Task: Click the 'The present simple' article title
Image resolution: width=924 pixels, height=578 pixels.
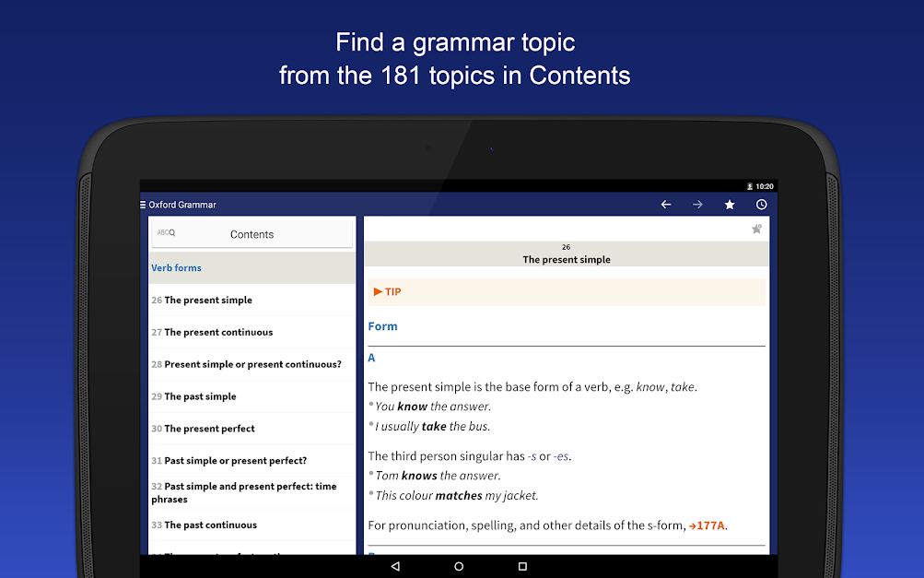Action: pyautogui.click(x=567, y=260)
